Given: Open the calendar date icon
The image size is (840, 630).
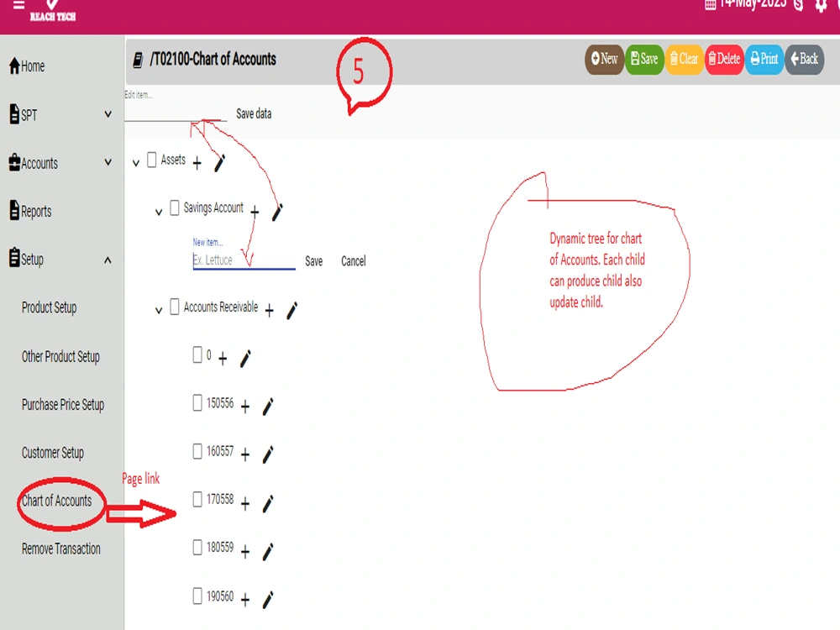Looking at the screenshot, I should [x=711, y=5].
